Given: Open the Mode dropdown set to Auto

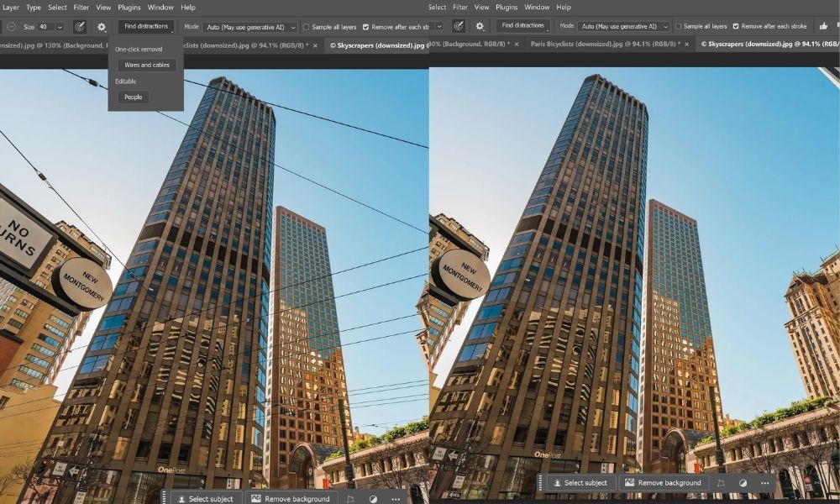Looking at the screenshot, I should [x=248, y=26].
